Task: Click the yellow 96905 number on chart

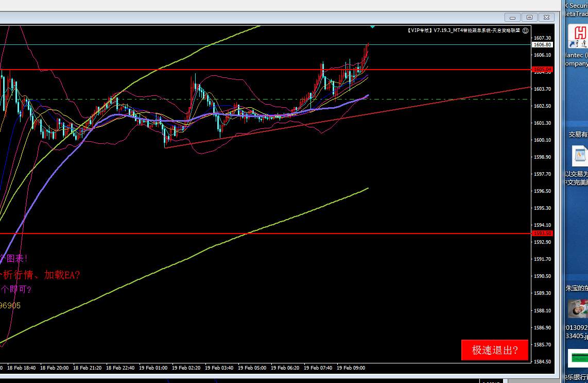Action: point(10,306)
